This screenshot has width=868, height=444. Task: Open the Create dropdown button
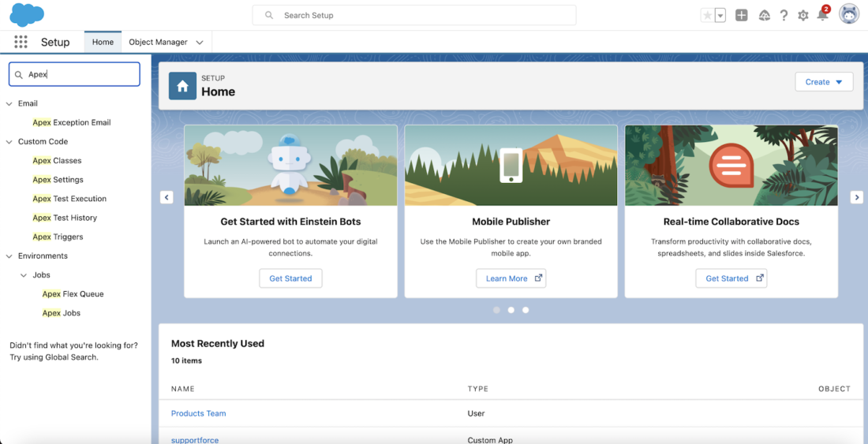825,82
